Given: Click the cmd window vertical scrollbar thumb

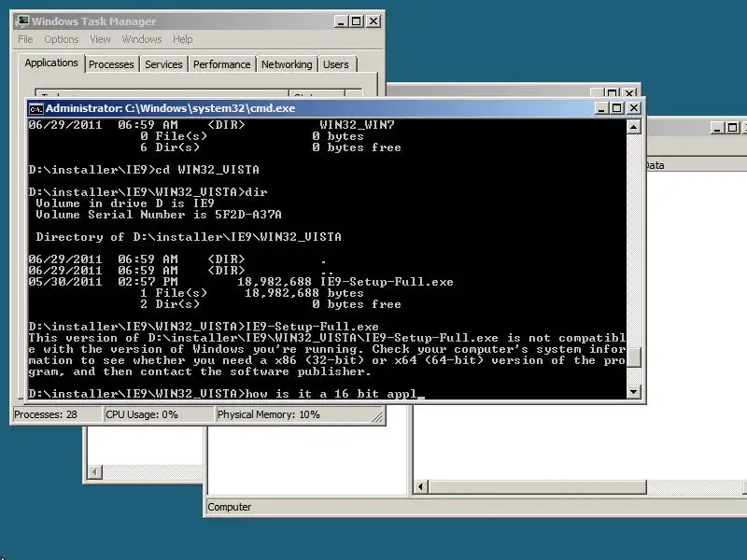Looking at the screenshot, I should 634,357.
